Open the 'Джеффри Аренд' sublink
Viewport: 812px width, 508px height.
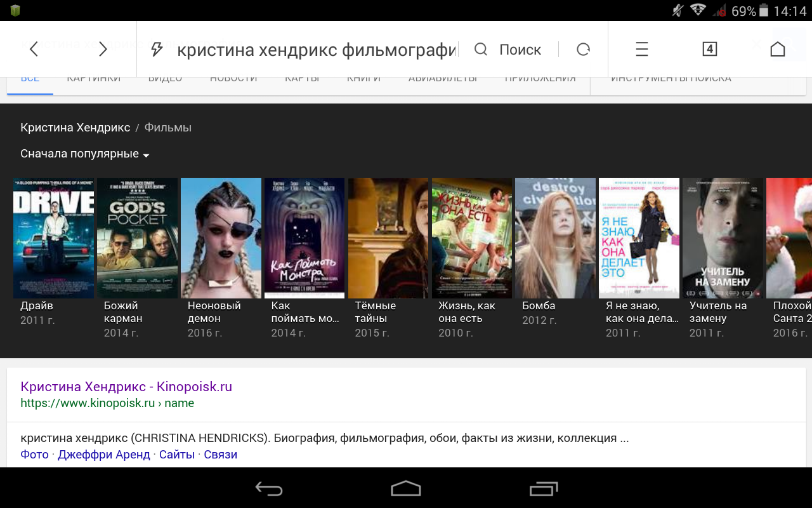[x=104, y=455]
